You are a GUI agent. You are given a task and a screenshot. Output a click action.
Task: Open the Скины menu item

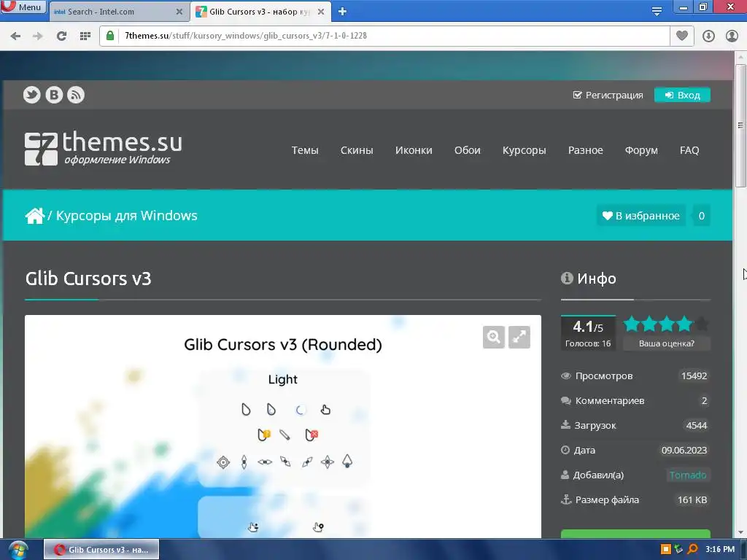click(x=357, y=150)
